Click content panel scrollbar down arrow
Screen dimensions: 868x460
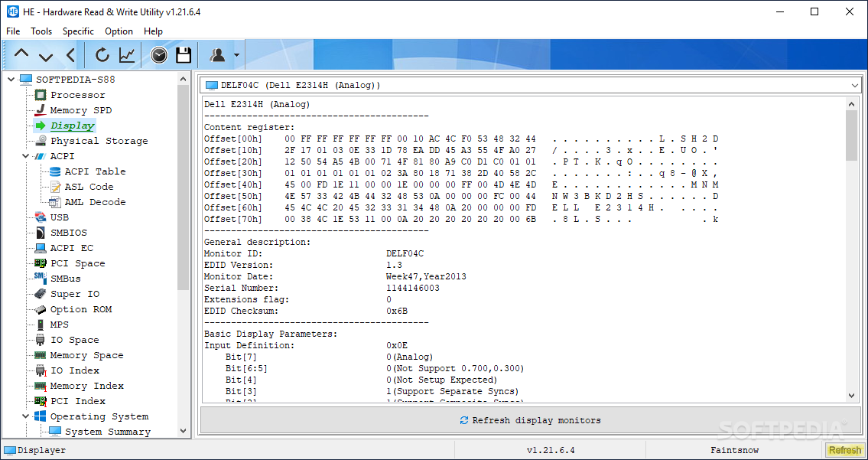pyautogui.click(x=852, y=395)
